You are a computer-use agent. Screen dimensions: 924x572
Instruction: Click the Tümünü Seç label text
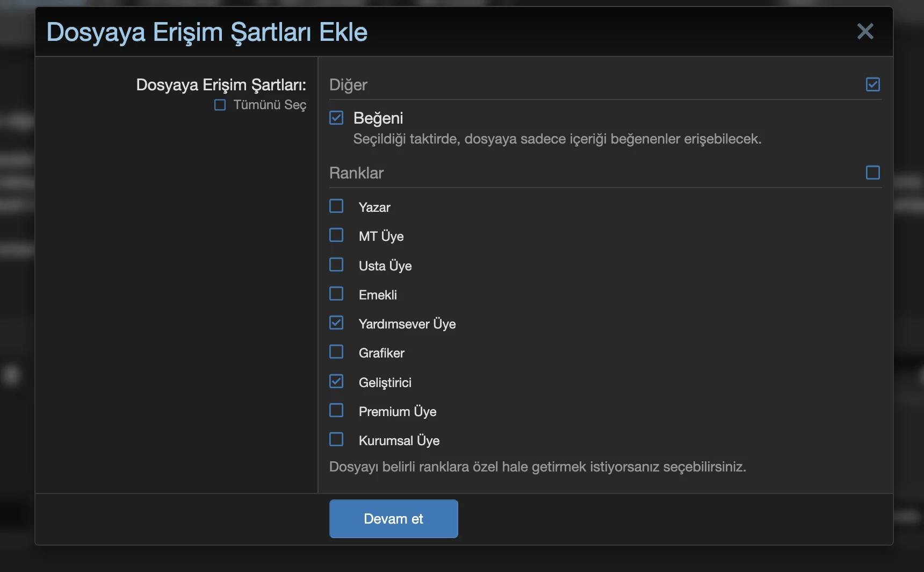point(270,105)
